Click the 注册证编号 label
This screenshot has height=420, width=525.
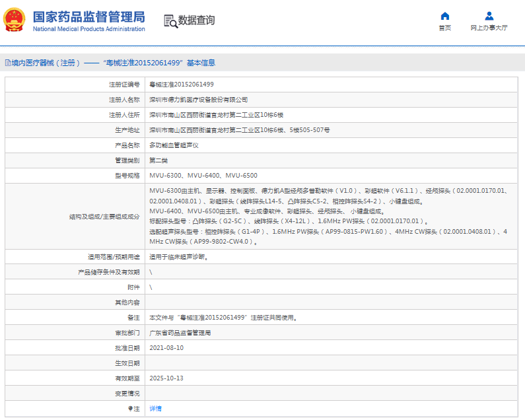coord(124,85)
